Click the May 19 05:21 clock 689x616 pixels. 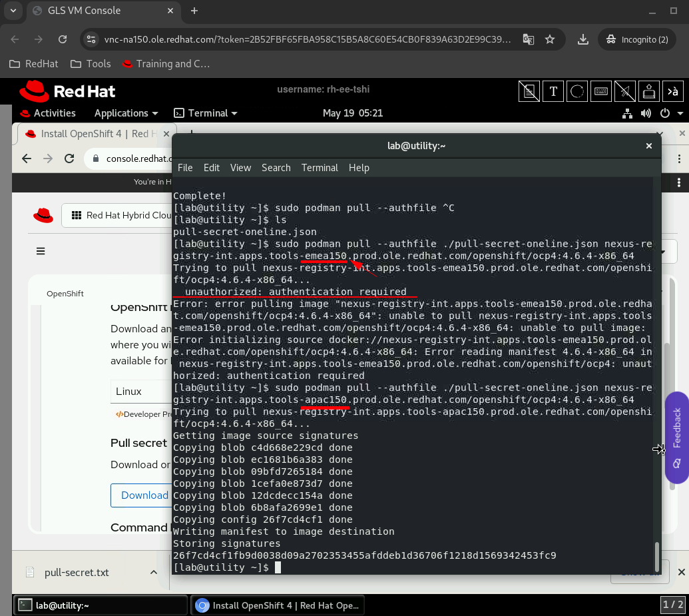(x=353, y=113)
